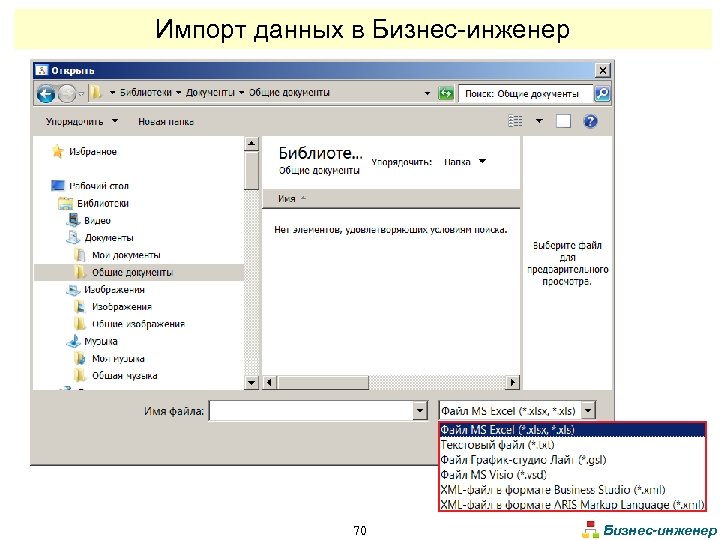Select Мои документы in the tree
Viewport: 720px width, 540px height.
click(x=126, y=255)
